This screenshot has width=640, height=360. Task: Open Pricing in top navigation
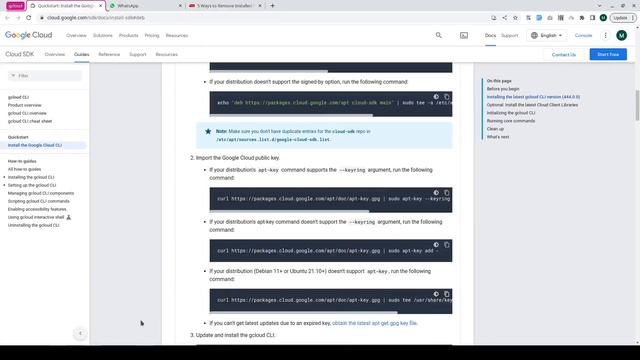tap(152, 36)
